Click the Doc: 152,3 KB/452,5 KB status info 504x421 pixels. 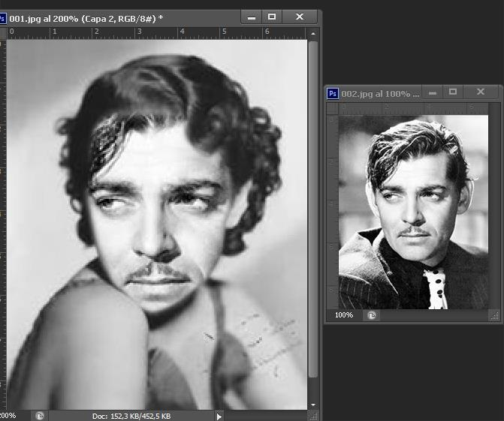131,416
